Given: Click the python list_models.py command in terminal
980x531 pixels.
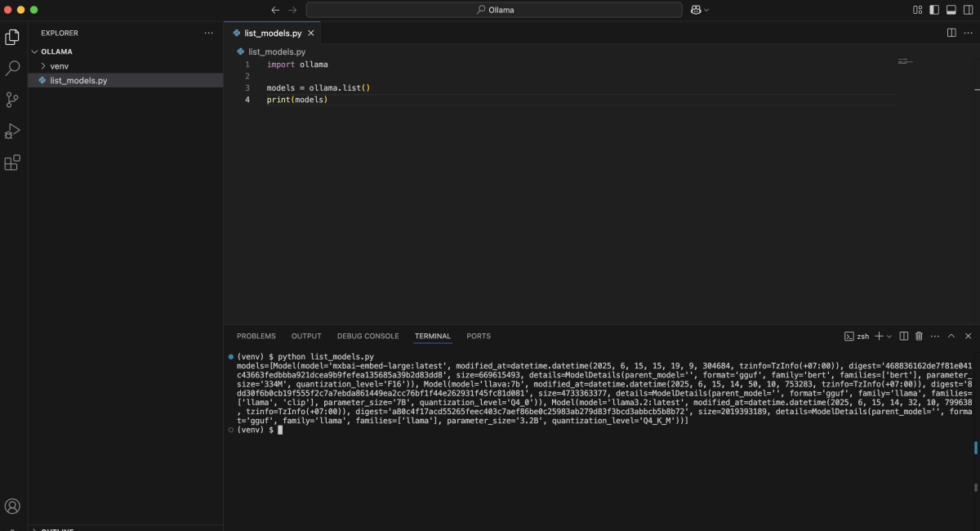Looking at the screenshot, I should (326, 357).
